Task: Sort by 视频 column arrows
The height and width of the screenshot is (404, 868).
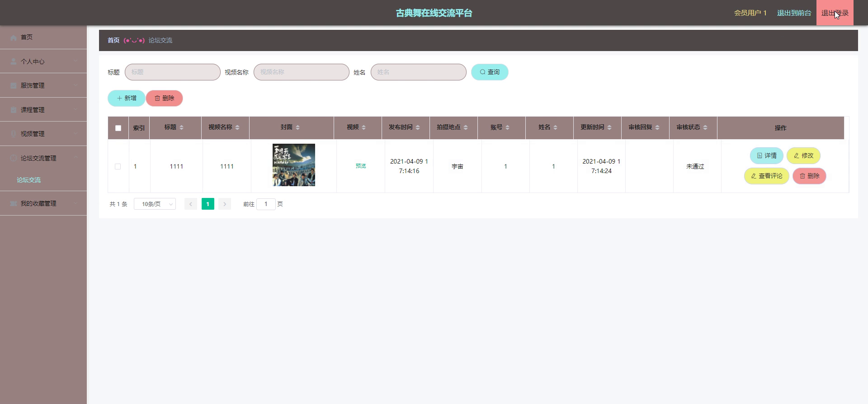Action: tap(363, 127)
